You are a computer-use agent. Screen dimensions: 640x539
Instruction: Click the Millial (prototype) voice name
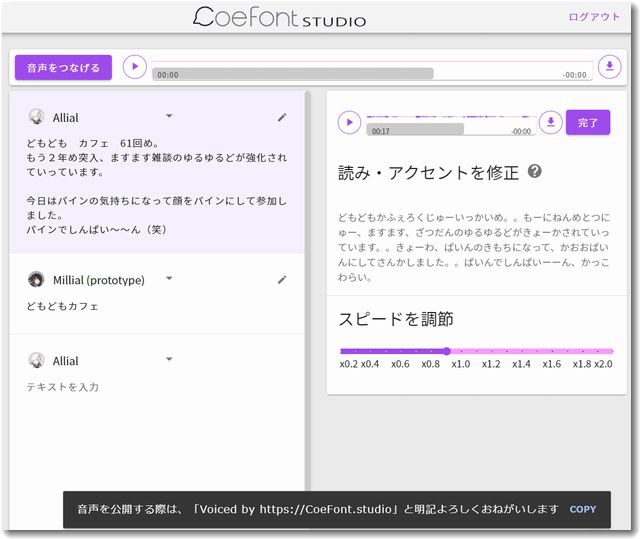[x=99, y=280]
